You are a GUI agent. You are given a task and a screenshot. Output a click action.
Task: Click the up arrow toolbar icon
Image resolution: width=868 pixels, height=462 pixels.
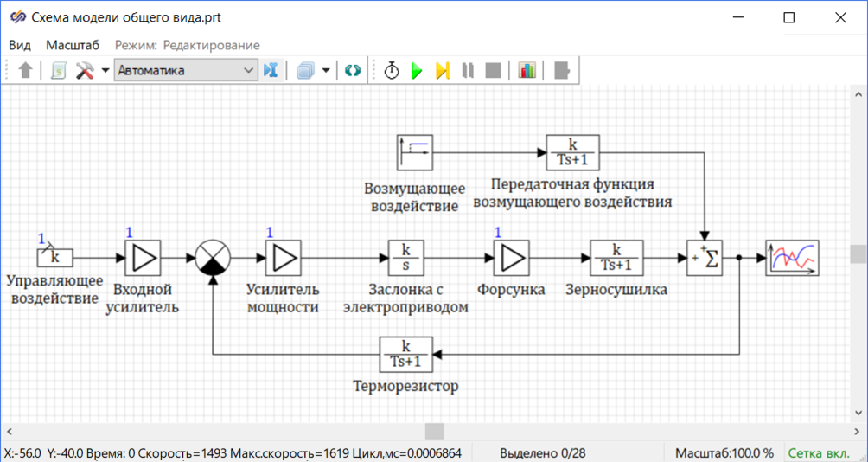click(x=25, y=71)
